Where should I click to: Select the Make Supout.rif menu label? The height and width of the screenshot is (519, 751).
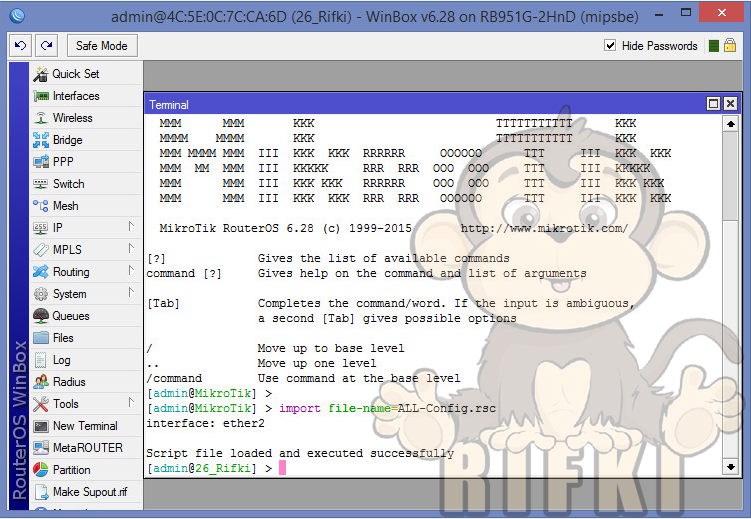[x=90, y=492]
